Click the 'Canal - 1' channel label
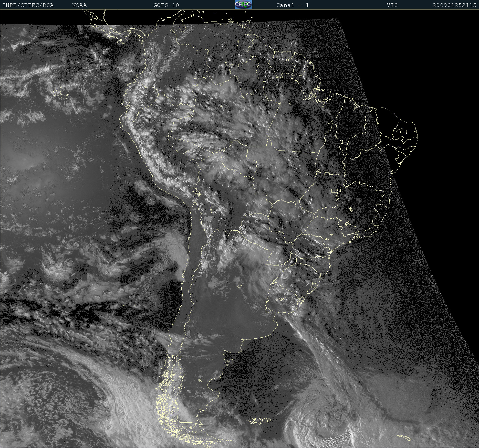This screenshot has width=479, height=448. pyautogui.click(x=293, y=5)
